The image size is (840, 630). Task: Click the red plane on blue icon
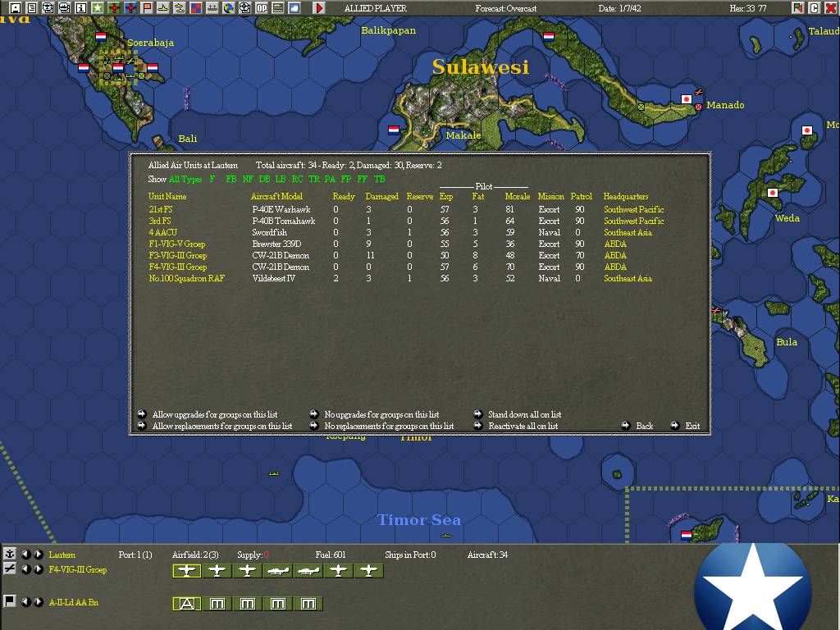pos(130,8)
